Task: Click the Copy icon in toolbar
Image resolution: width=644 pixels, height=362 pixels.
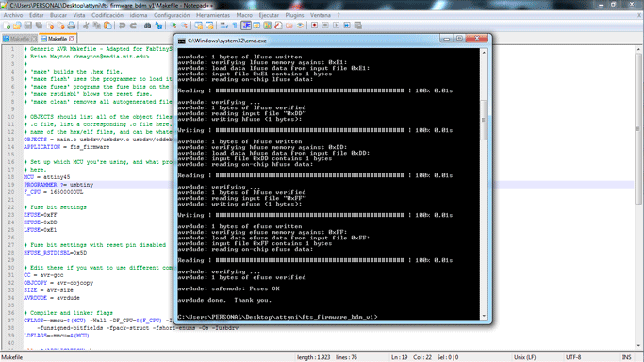Action: (x=96, y=25)
